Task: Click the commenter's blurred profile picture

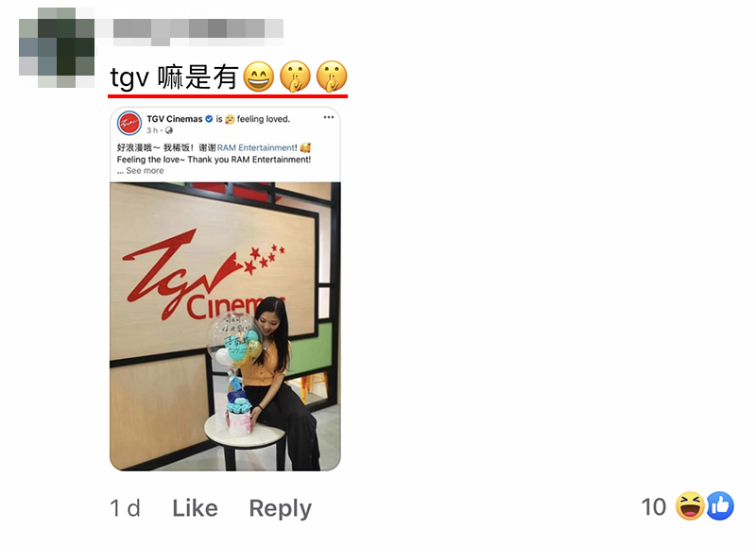Action: point(57,47)
